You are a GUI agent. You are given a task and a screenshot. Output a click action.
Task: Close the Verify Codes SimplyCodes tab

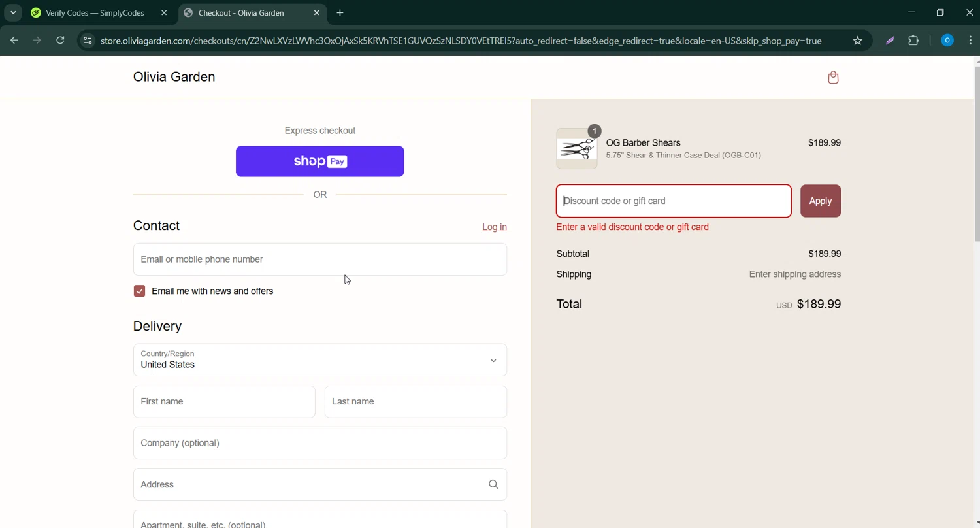(164, 12)
